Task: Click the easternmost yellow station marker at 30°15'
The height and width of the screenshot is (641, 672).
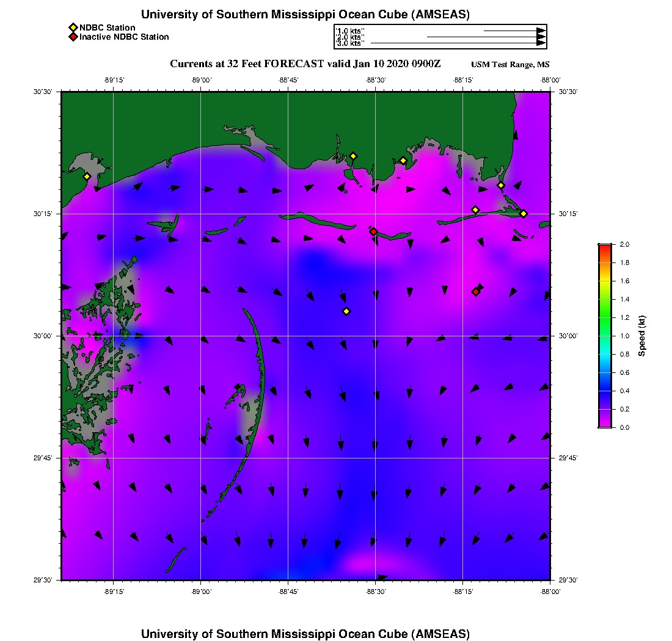Action: click(524, 213)
